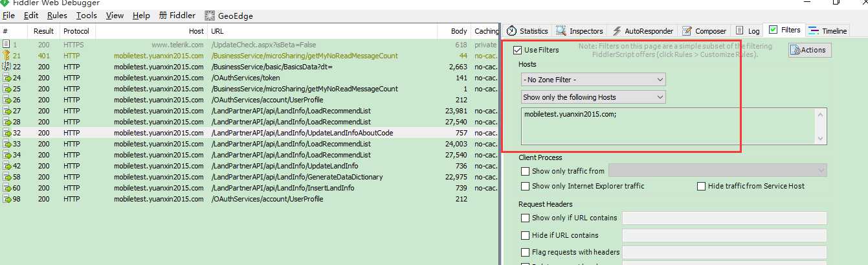Click the green arrow icon of session 42
This screenshot has width=868, height=265.
(x=6, y=166)
